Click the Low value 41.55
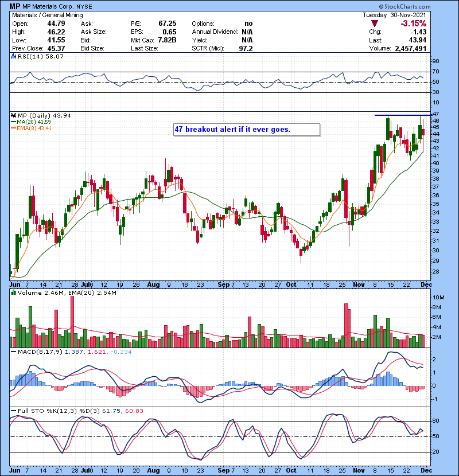This screenshot has width=459, height=476. (x=56, y=40)
